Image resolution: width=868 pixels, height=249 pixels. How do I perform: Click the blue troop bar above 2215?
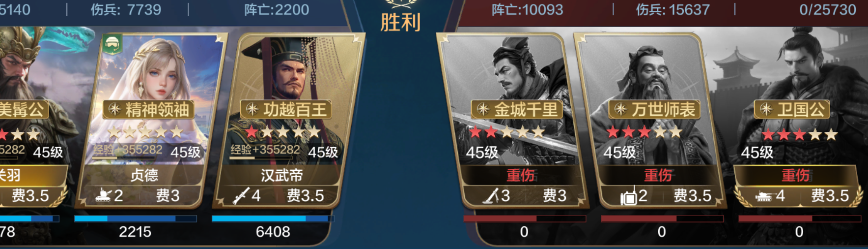click(x=136, y=218)
